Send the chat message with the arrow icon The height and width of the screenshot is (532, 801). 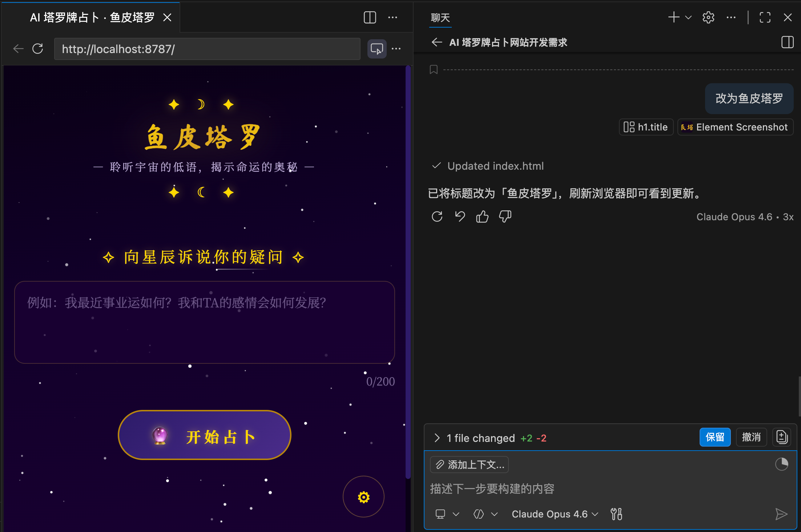click(x=781, y=514)
